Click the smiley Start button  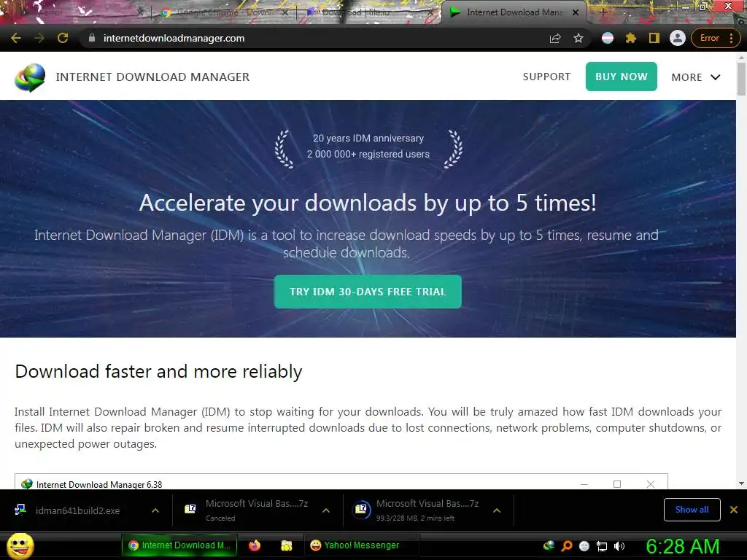click(20, 545)
